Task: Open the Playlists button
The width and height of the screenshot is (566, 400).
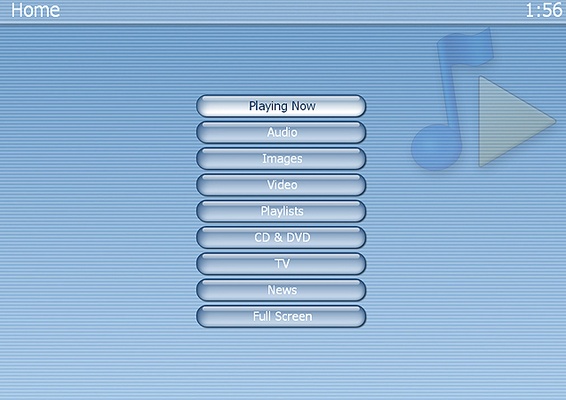Action: point(281,211)
